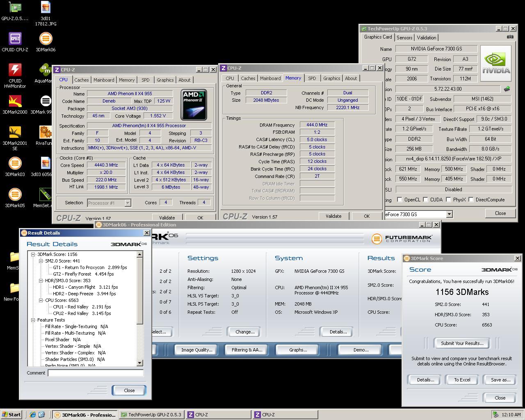The image size is (525, 420).
Task: Switch to the Sensors tab in GPU-Z
Action: [x=404, y=37]
